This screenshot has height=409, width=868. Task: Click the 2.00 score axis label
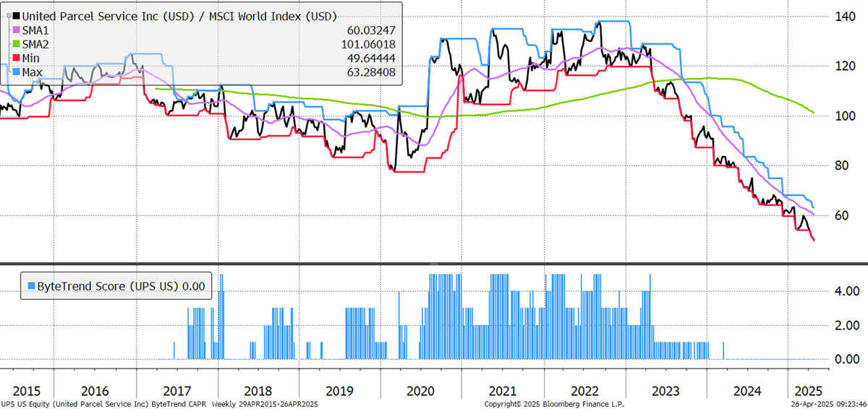(846, 325)
